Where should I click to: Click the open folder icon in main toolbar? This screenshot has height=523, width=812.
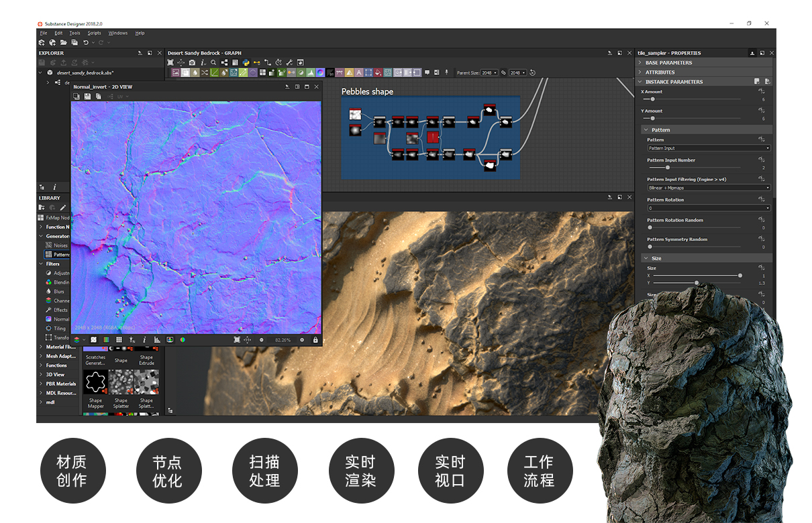click(x=63, y=42)
